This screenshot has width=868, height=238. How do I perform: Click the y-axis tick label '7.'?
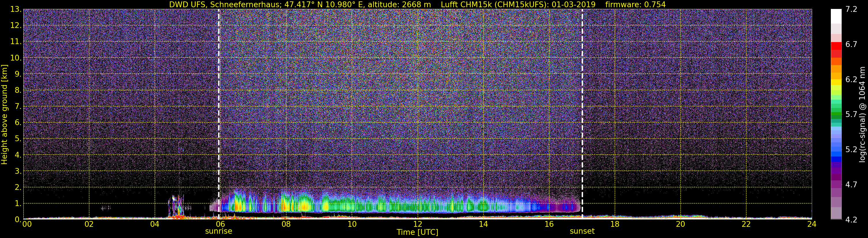click(18, 107)
